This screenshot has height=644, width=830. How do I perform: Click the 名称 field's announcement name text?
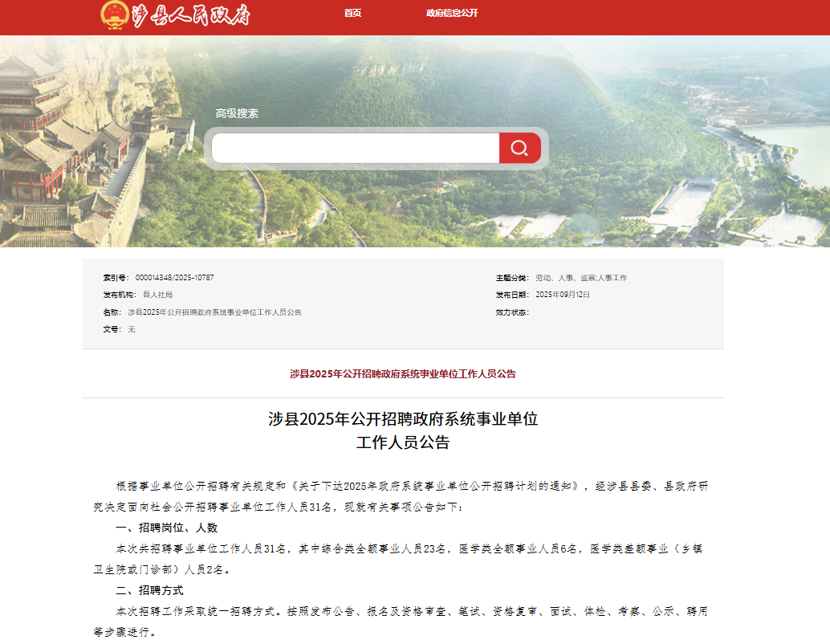[214, 312]
